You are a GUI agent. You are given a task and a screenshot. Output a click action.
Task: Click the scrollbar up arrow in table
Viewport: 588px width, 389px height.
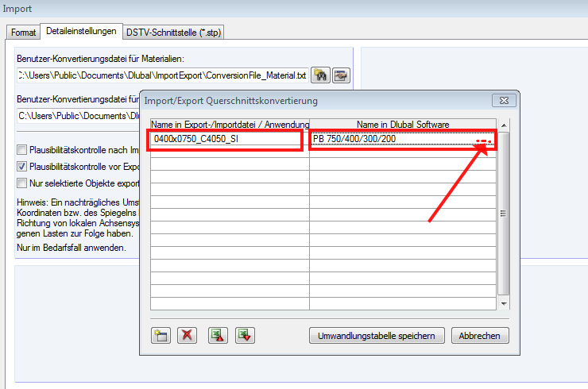coord(502,125)
